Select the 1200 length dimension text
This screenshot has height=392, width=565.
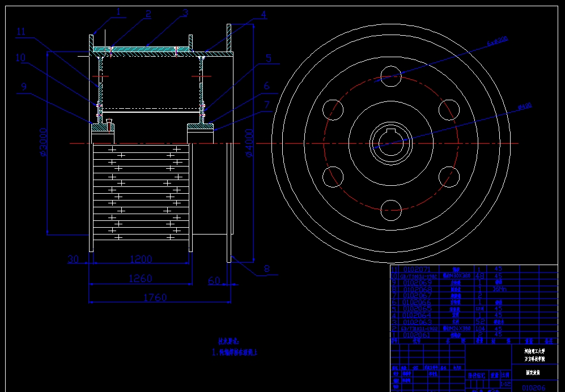[x=141, y=259]
